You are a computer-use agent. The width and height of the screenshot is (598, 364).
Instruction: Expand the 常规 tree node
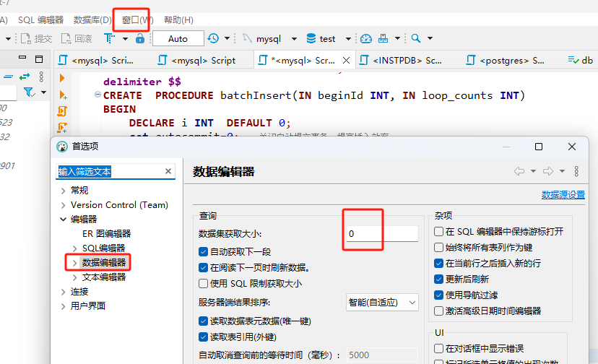click(x=64, y=190)
